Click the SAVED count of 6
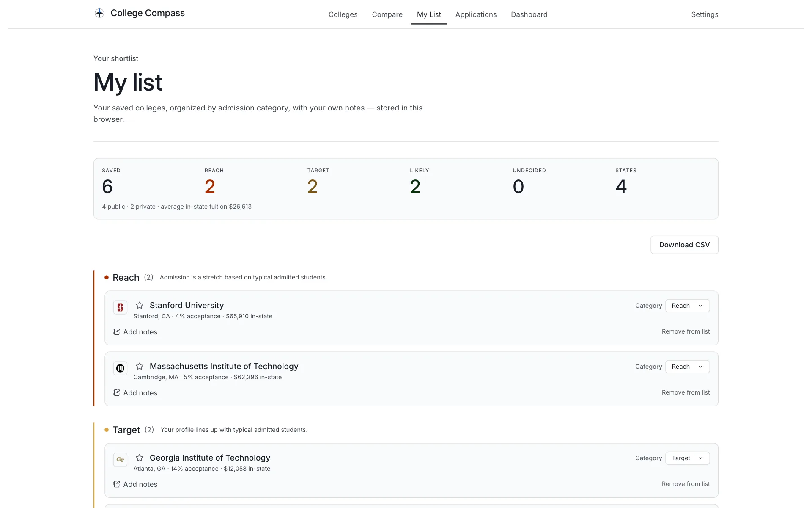Screen dimensions: 812x508 [107, 187]
